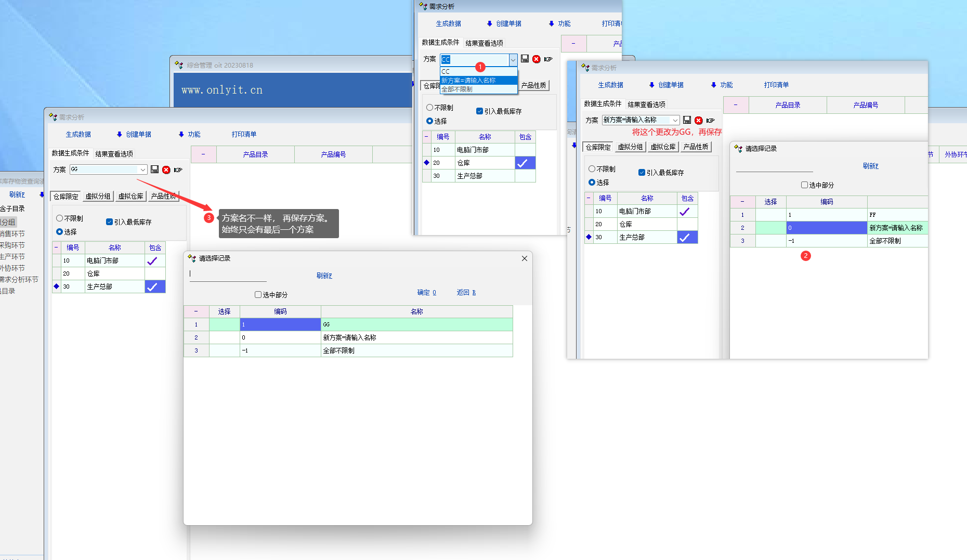Screen dimensions: 967x560
Task: Switch to 虚拟分组 tab in GG scheme window
Action: (98, 197)
